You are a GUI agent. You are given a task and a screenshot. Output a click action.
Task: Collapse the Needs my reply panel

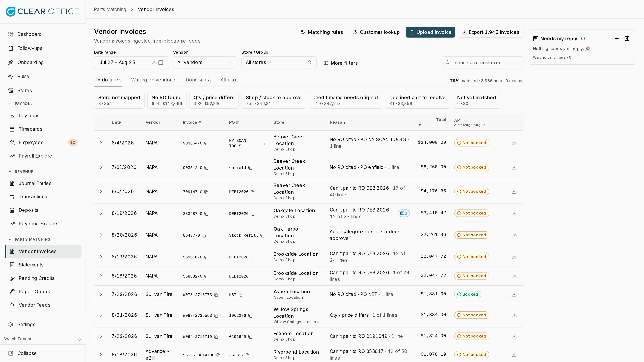click(627, 39)
